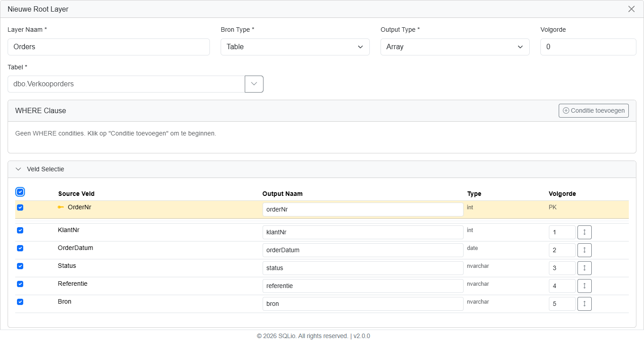Click the WHERE Clause heading
The height and width of the screenshot is (343, 644).
(41, 110)
